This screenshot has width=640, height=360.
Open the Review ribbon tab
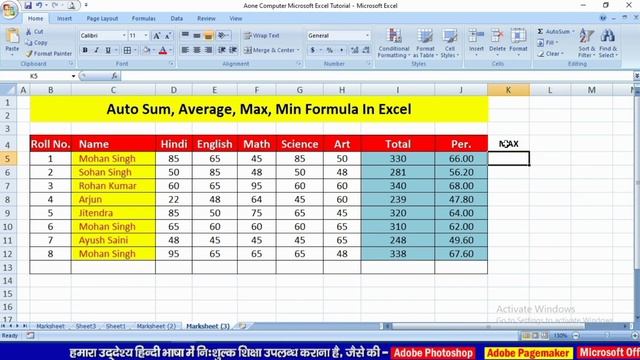(x=206, y=18)
